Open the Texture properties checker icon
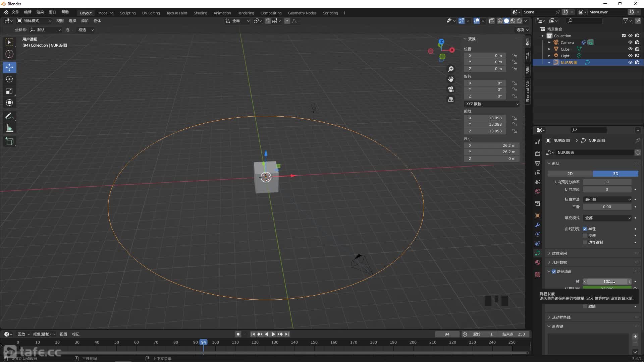 point(538,275)
